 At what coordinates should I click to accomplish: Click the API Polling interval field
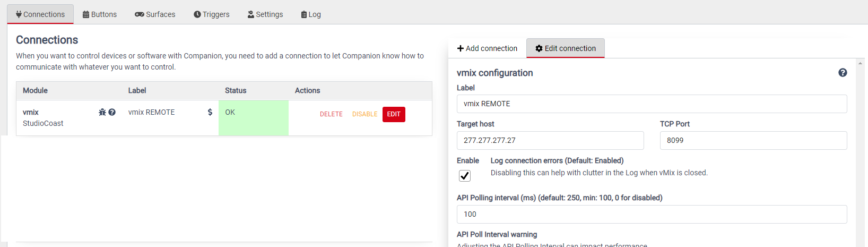652,215
